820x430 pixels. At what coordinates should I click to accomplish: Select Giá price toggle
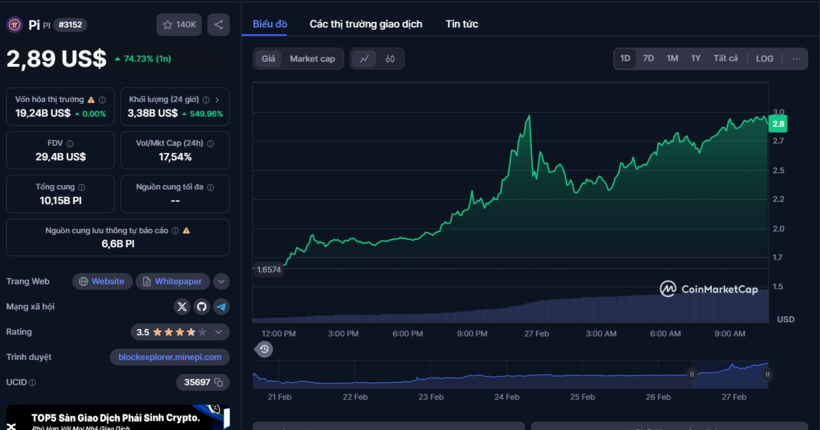pos(268,59)
